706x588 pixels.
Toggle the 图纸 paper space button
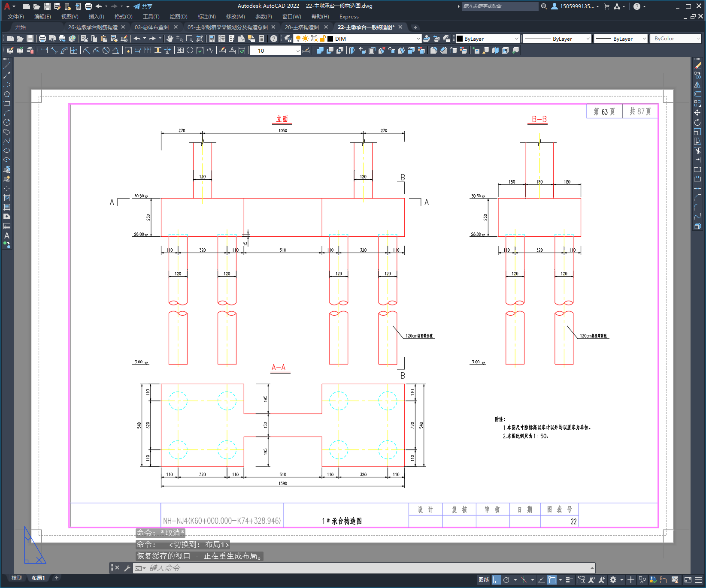(x=484, y=580)
